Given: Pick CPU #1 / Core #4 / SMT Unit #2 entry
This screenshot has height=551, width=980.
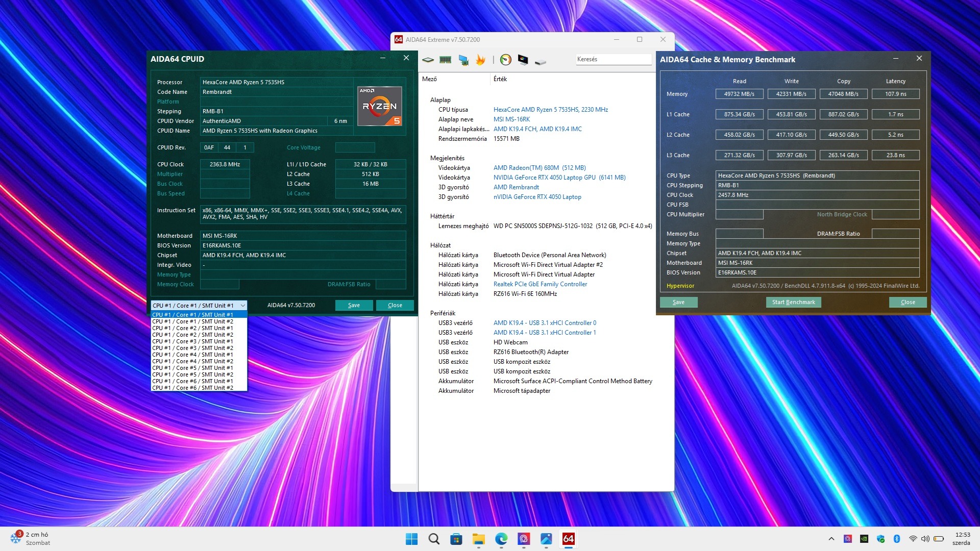Looking at the screenshot, I should tap(192, 361).
